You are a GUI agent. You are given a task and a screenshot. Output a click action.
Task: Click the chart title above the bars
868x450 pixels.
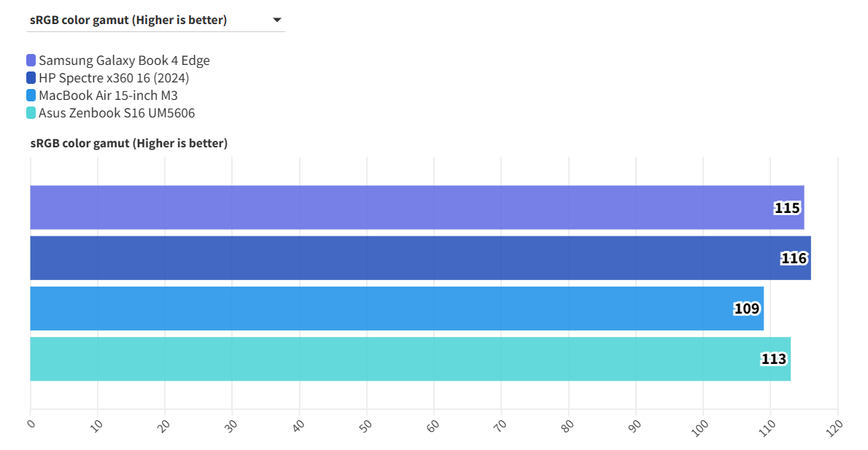[128, 144]
